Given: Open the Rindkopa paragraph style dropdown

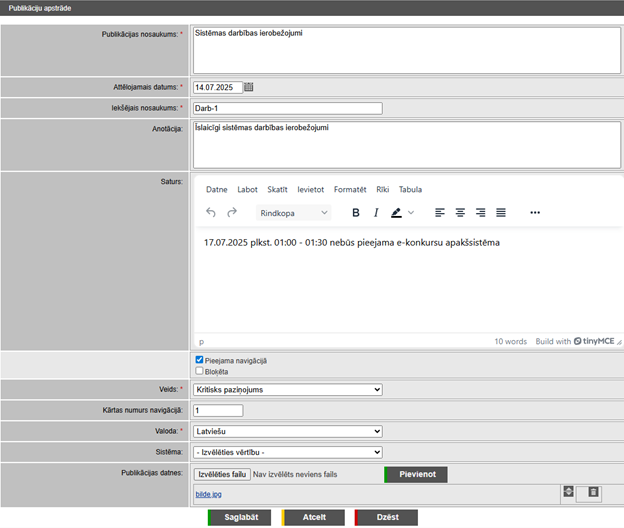Looking at the screenshot, I should (x=293, y=212).
